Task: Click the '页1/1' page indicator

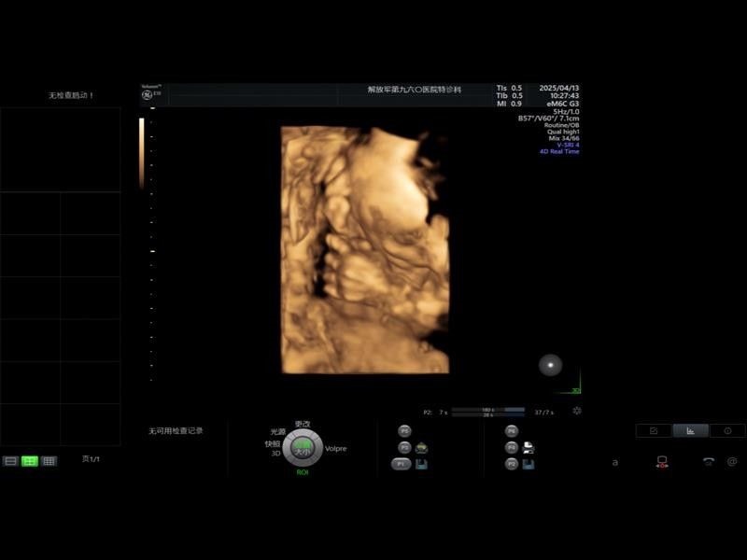Action: (91, 459)
